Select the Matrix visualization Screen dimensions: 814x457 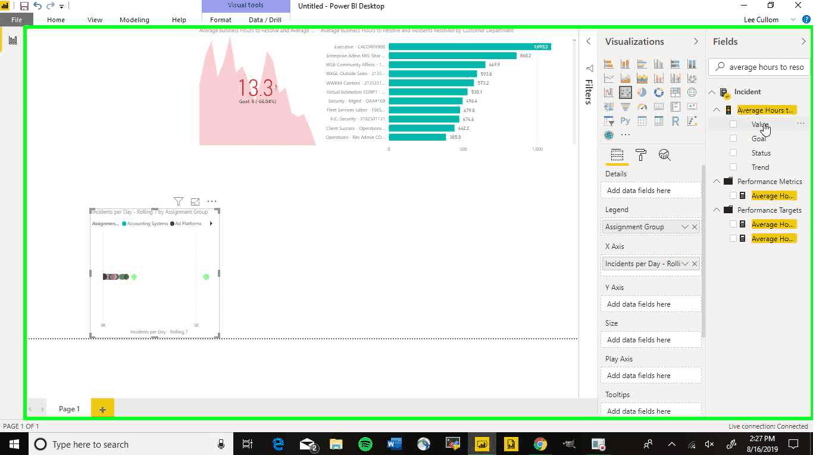click(x=659, y=121)
